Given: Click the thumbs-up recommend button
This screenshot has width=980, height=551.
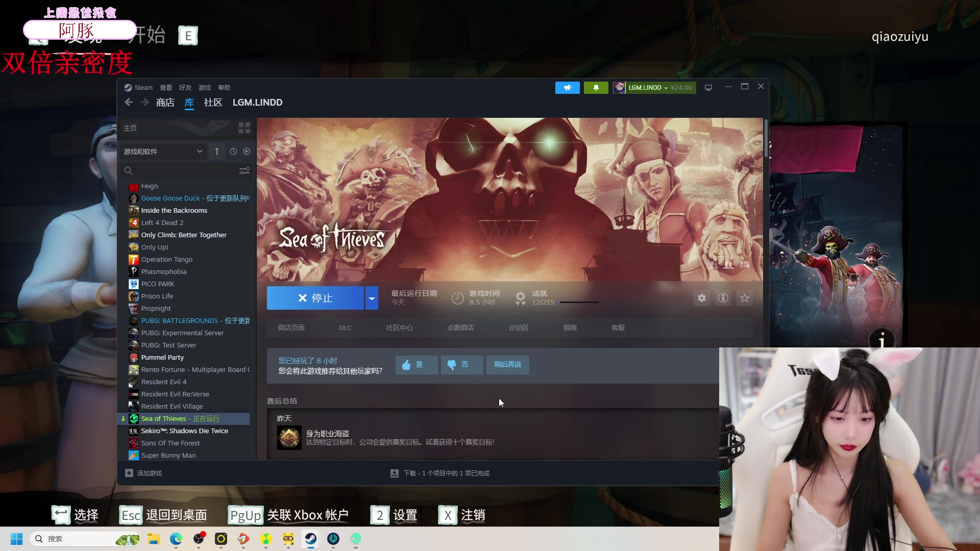Looking at the screenshot, I should pyautogui.click(x=416, y=365).
